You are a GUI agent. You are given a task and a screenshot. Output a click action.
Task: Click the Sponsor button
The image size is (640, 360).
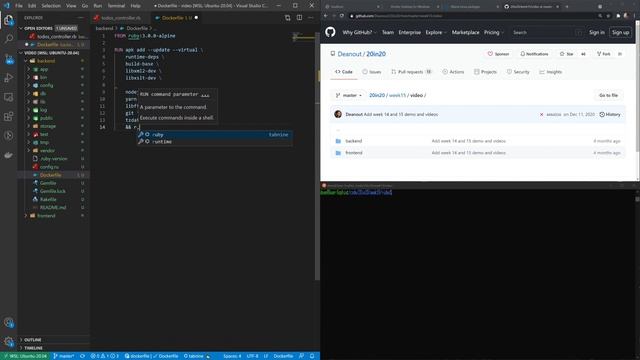click(498, 54)
